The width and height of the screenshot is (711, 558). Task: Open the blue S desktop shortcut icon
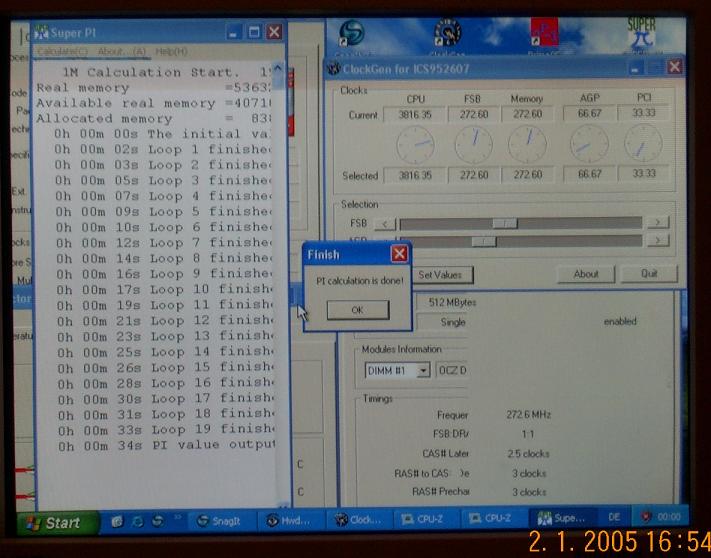[352, 33]
